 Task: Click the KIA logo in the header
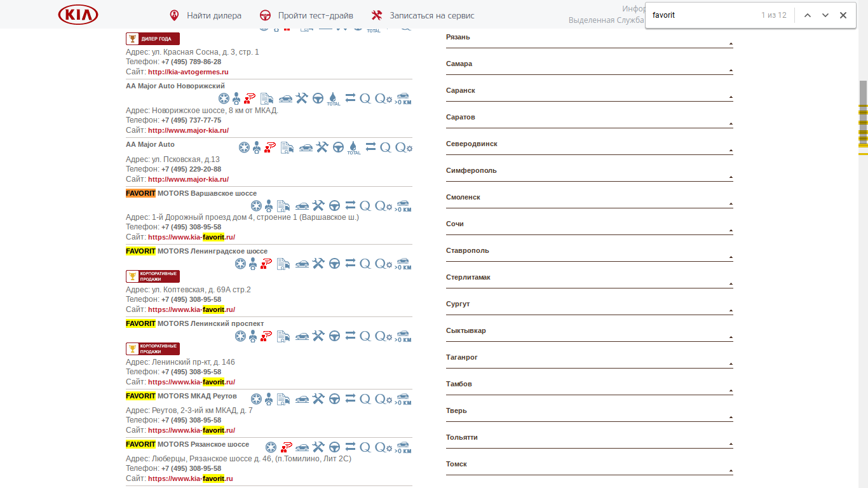(78, 15)
